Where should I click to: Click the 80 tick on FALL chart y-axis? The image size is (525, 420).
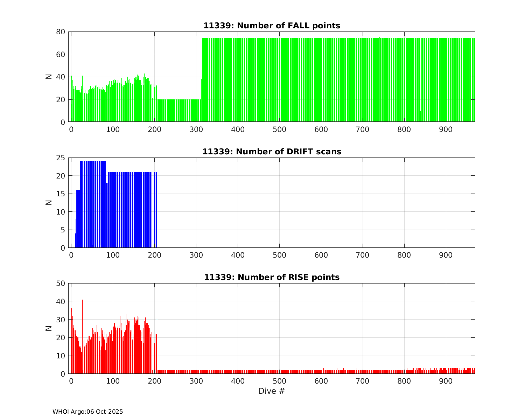point(61,32)
